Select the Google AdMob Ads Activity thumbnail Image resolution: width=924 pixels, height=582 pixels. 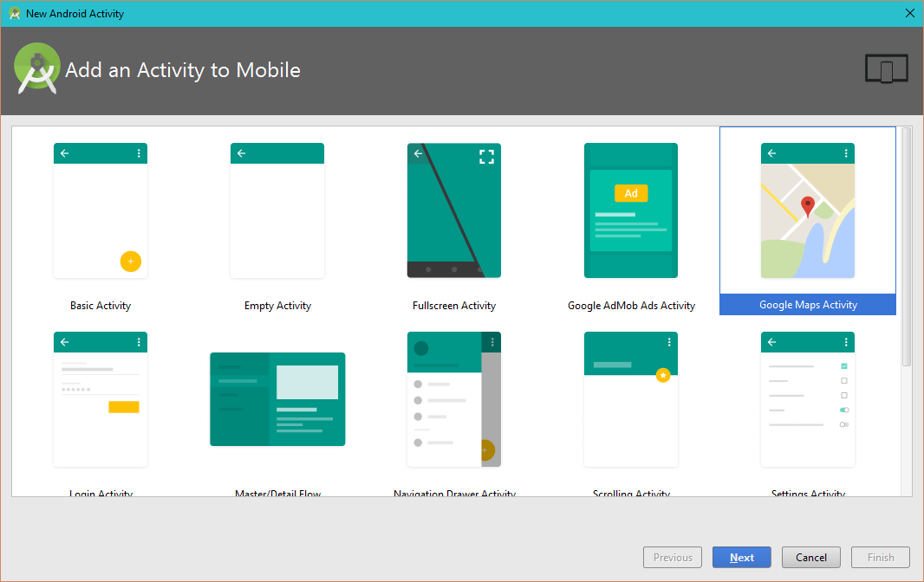pos(630,210)
